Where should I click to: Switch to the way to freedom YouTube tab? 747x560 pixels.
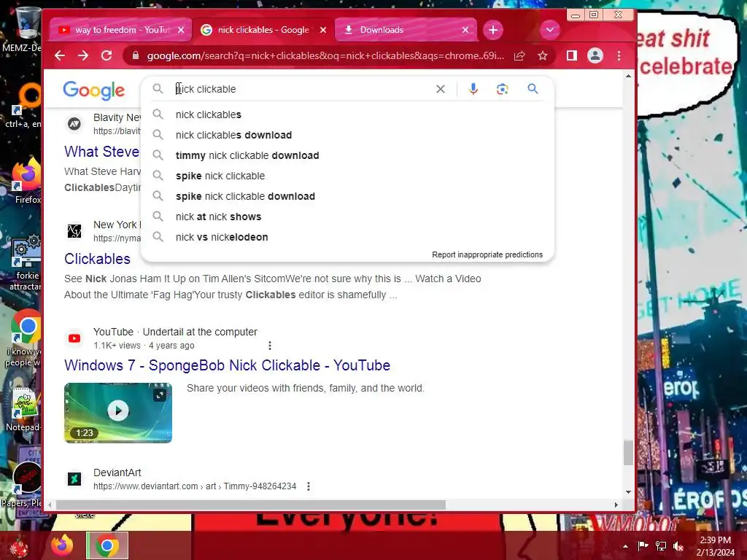(x=120, y=30)
